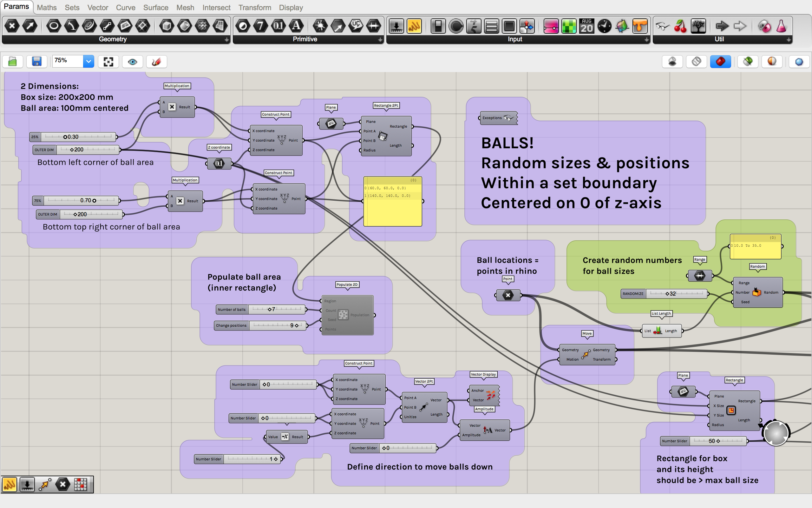
Task: Select the yellow Panel input icon
Action: (x=414, y=26)
